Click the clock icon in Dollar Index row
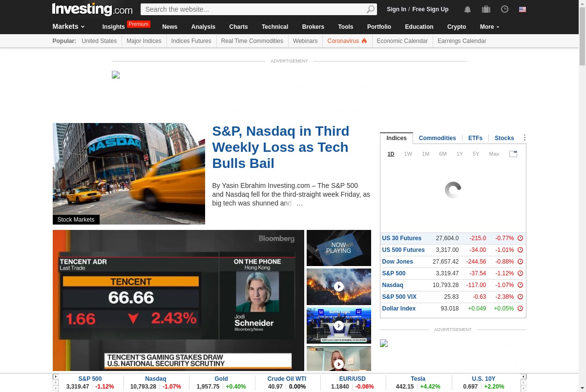 (x=520, y=309)
